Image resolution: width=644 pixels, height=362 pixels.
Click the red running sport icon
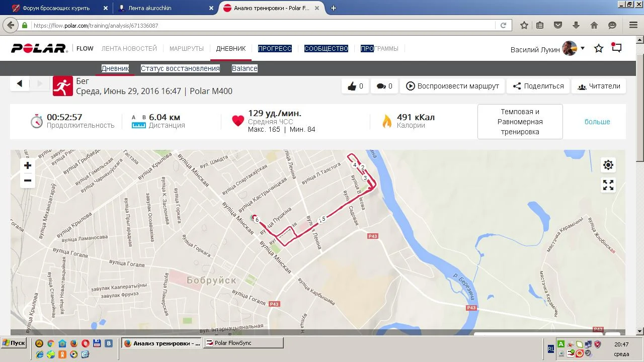click(x=63, y=86)
